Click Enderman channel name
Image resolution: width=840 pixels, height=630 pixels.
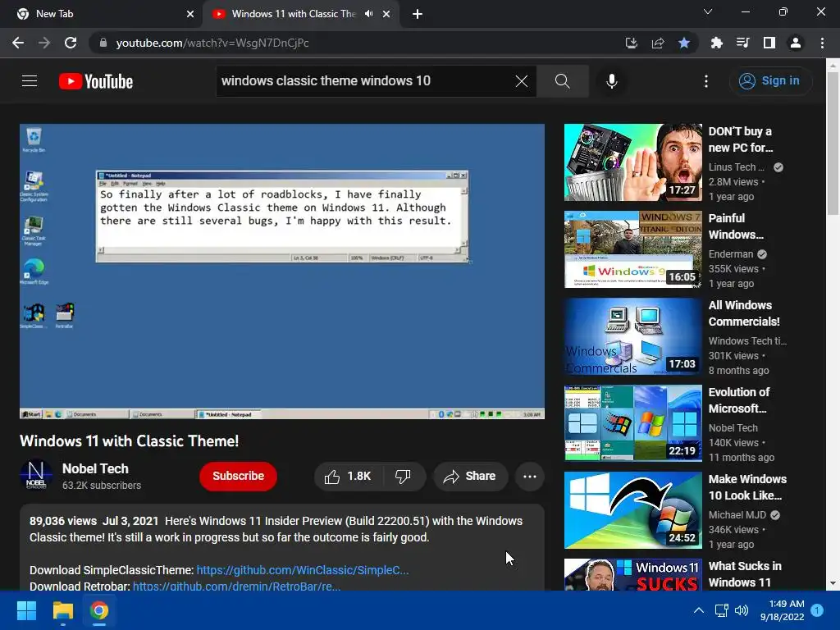731,254
